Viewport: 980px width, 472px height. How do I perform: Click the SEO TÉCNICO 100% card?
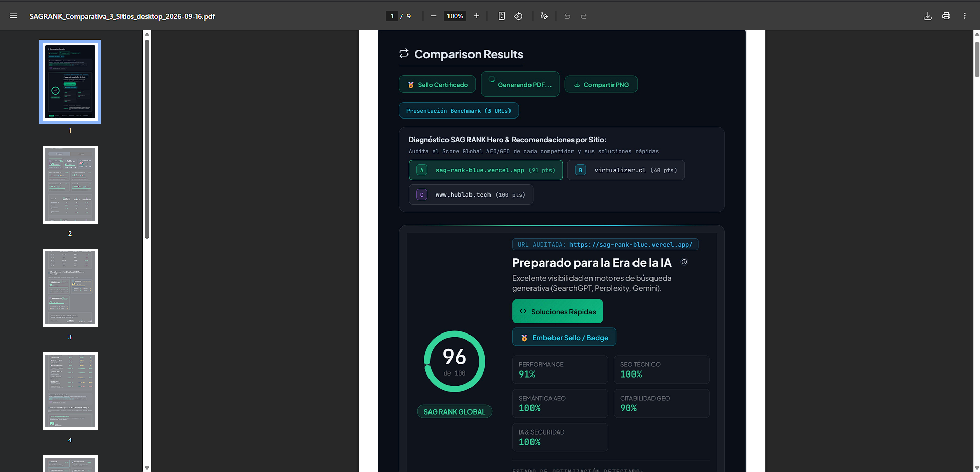[x=662, y=369]
